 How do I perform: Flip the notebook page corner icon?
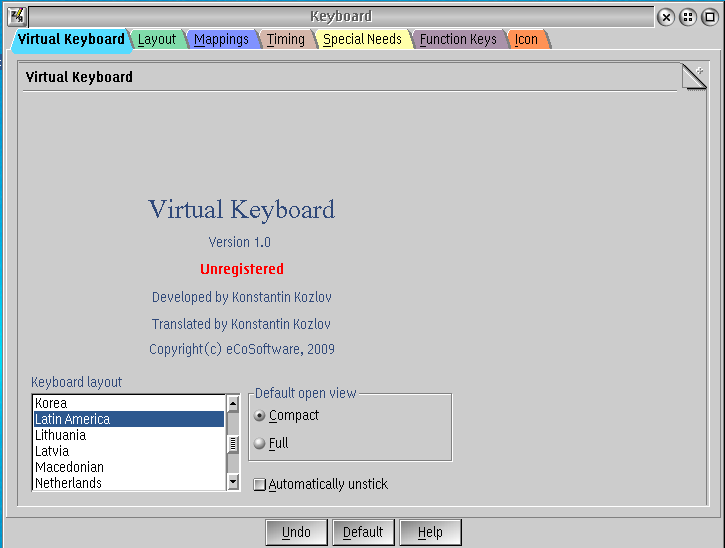tap(694, 77)
